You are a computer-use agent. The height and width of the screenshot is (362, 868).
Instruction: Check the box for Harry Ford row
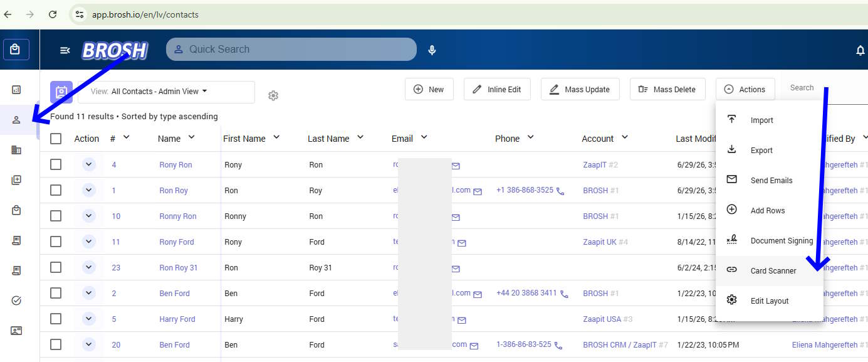tap(56, 319)
